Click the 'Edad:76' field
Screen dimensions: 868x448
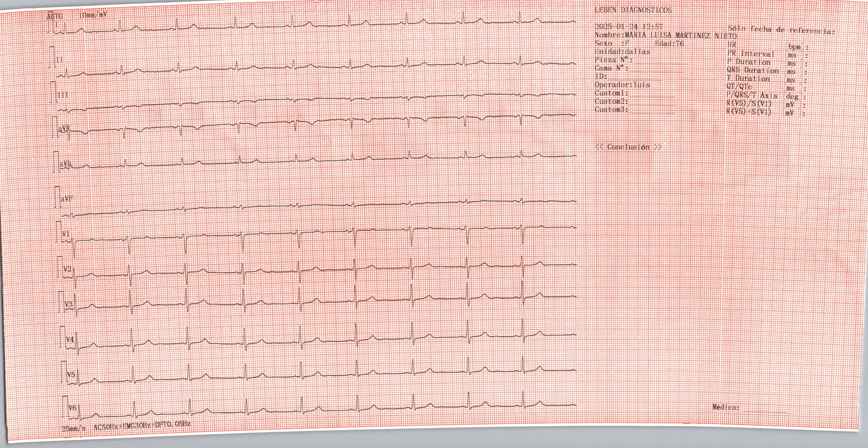pyautogui.click(x=670, y=43)
